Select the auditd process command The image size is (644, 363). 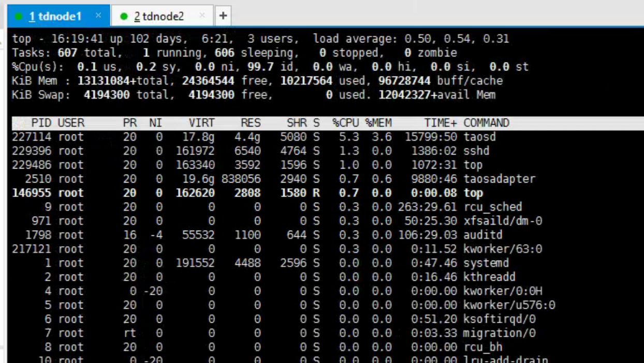pyautogui.click(x=483, y=235)
